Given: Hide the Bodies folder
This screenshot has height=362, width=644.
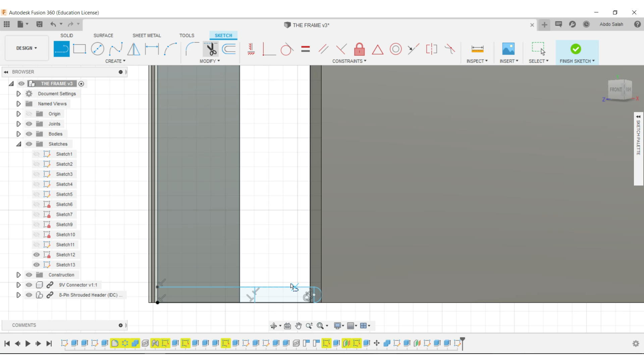Looking at the screenshot, I should (x=29, y=133).
